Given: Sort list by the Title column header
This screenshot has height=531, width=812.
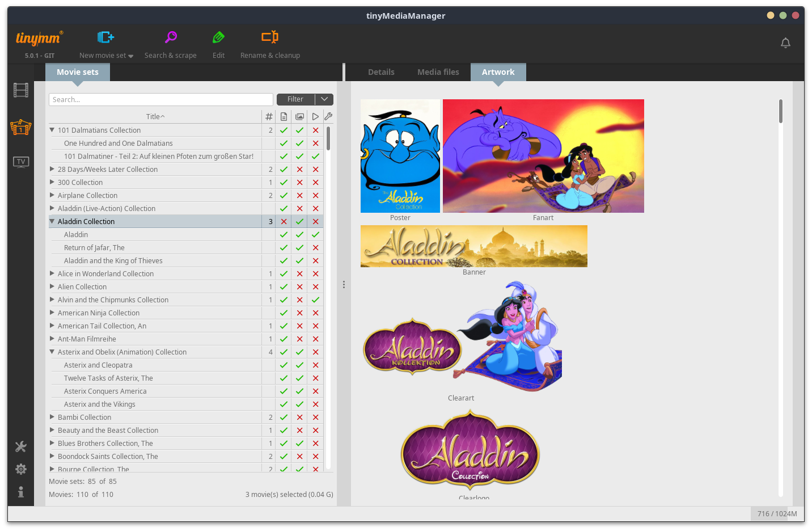Looking at the screenshot, I should [x=155, y=116].
